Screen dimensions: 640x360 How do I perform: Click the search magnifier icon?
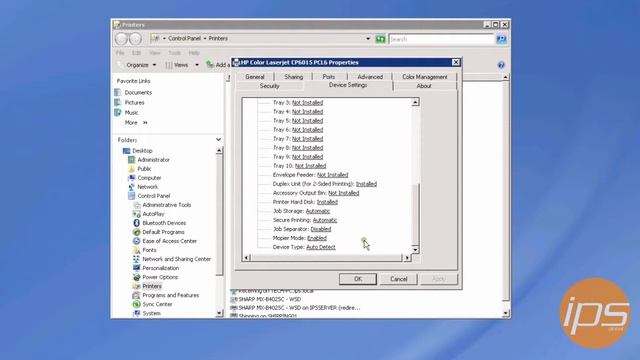[x=501, y=39]
